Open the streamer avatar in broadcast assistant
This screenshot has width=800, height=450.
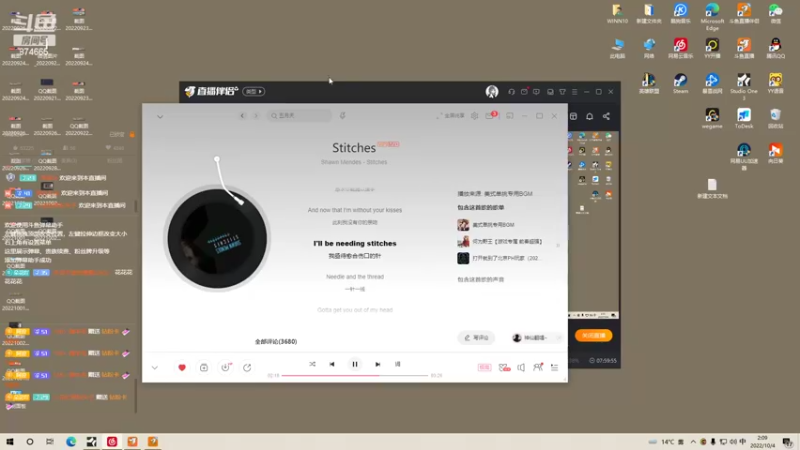492,92
